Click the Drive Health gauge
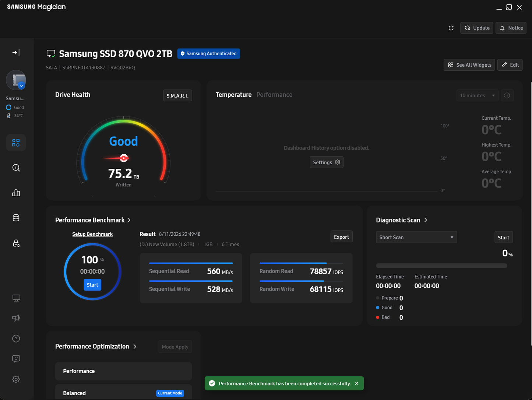Screen dimensions: 532x400 [123, 150]
